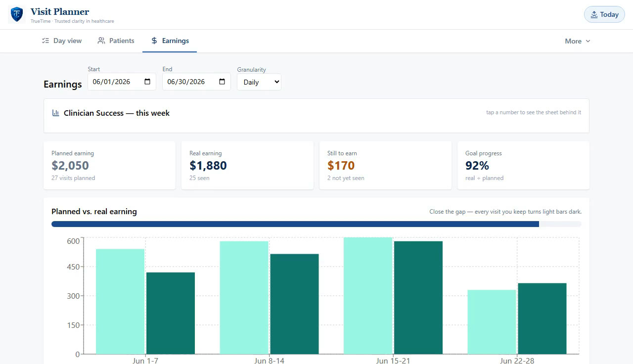Select the light planned bar for Jun 8-14

244,298
